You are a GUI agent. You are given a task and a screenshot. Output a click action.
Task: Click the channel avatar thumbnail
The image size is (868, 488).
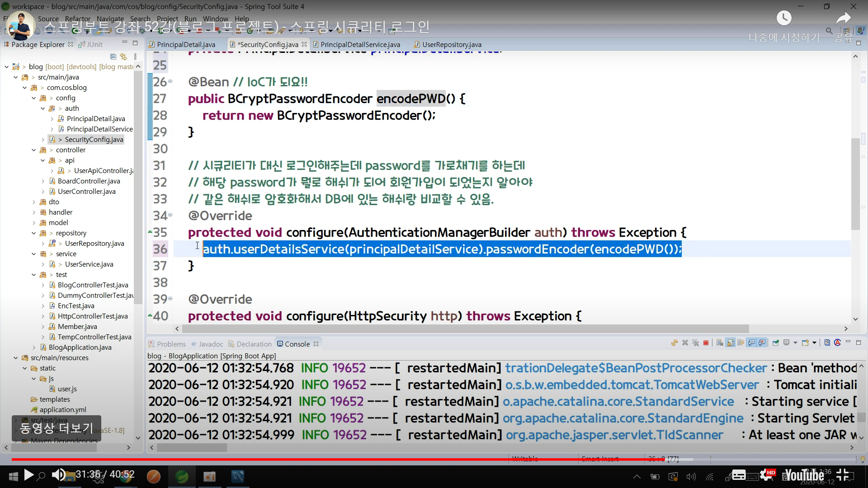(20, 25)
